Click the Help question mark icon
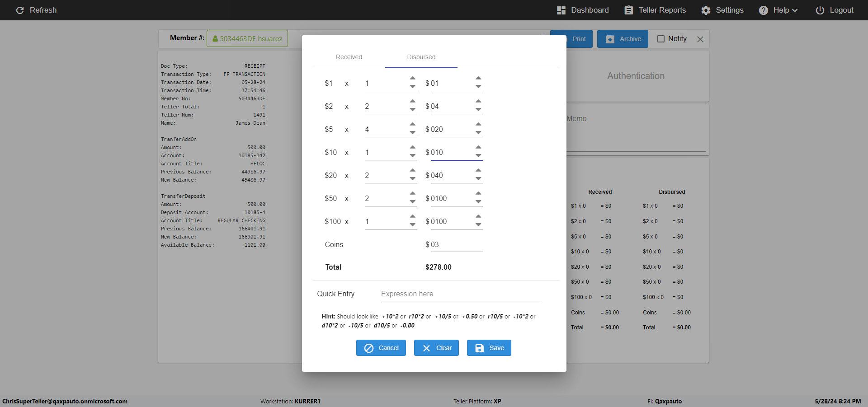868x407 pixels. pyautogui.click(x=764, y=10)
